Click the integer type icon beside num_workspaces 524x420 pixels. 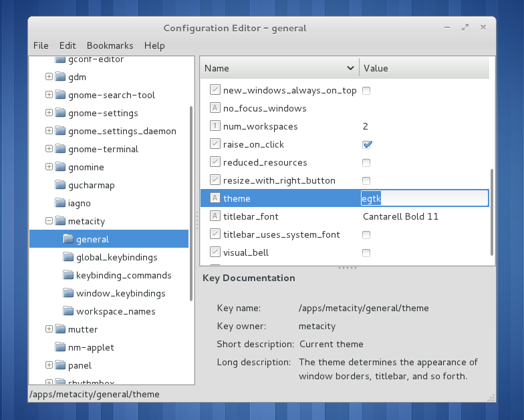pyautogui.click(x=215, y=126)
